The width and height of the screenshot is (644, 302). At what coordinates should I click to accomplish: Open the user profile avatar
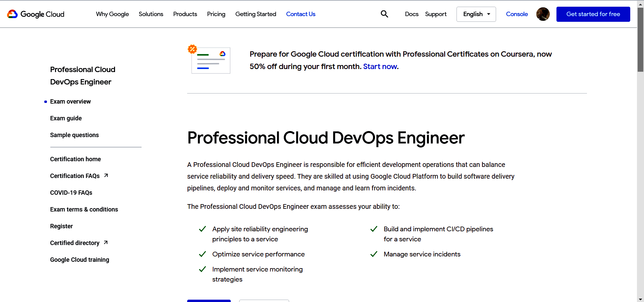pos(543,14)
